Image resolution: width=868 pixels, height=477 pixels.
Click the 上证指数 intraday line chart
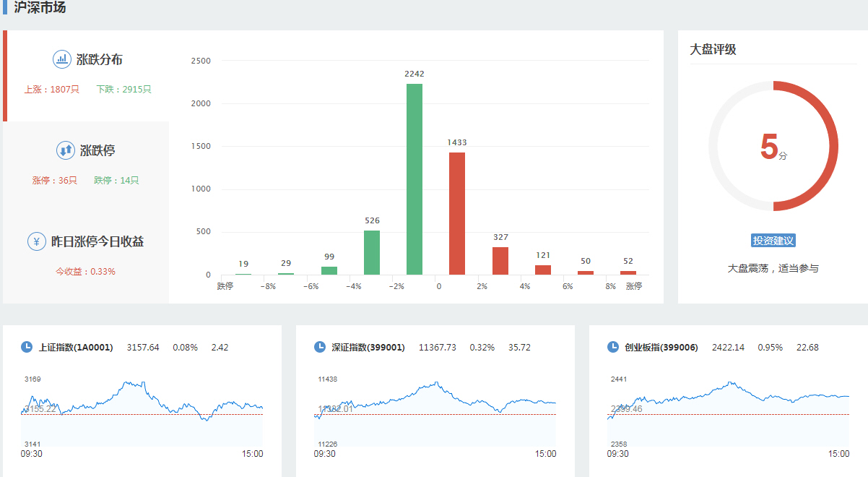click(143, 412)
